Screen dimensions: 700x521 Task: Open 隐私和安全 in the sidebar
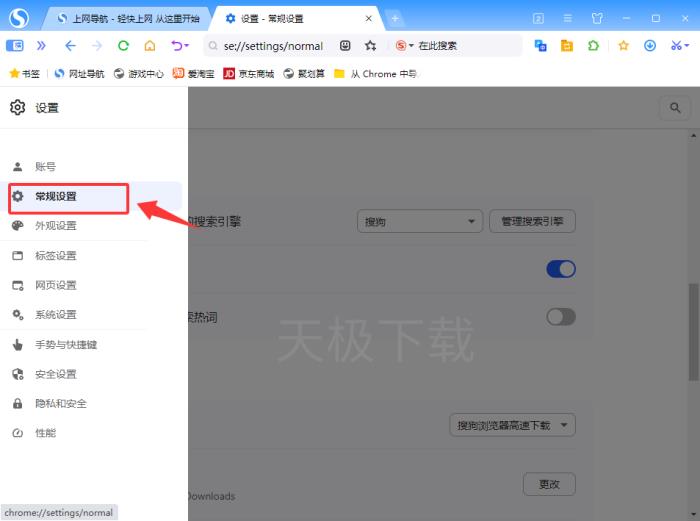(61, 404)
